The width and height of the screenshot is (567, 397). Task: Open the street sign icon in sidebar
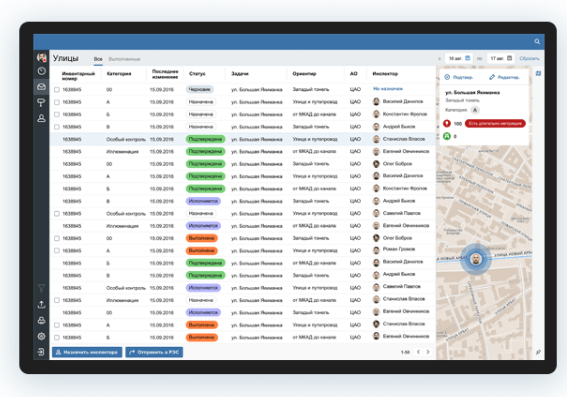41,102
